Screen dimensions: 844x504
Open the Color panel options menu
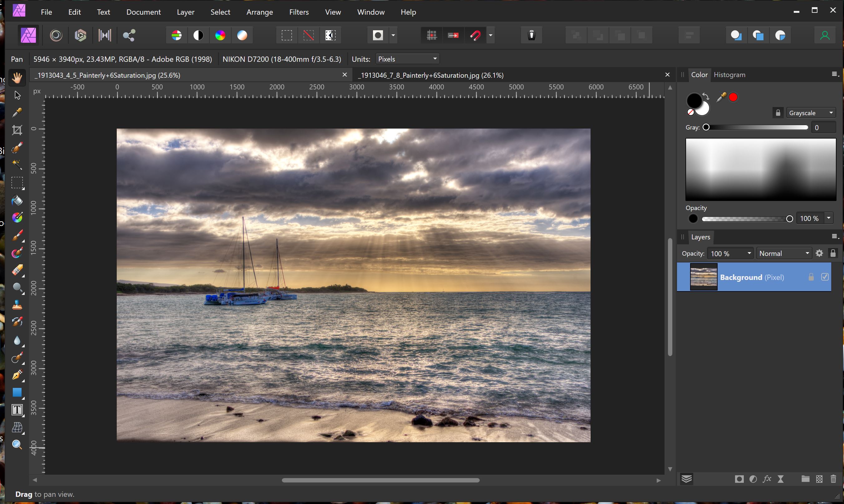[x=836, y=74]
